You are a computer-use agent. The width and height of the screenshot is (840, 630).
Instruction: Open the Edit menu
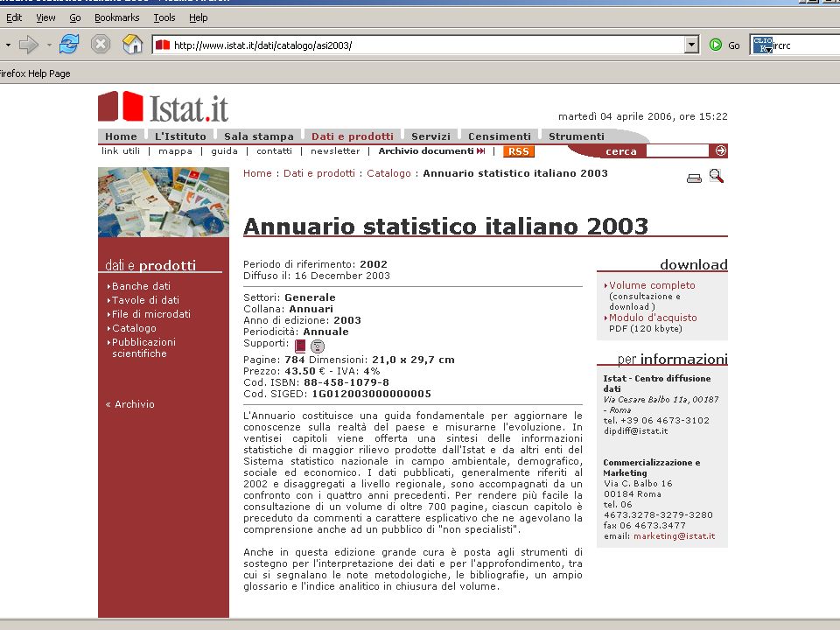tap(14, 17)
